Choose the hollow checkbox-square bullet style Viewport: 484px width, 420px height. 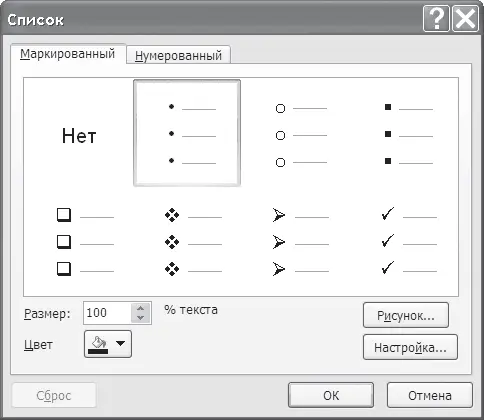[79, 242]
